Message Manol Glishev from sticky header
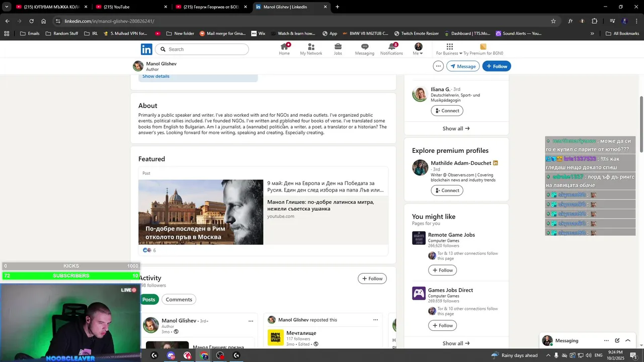Screen dimensions: 644x362 coord(463,66)
